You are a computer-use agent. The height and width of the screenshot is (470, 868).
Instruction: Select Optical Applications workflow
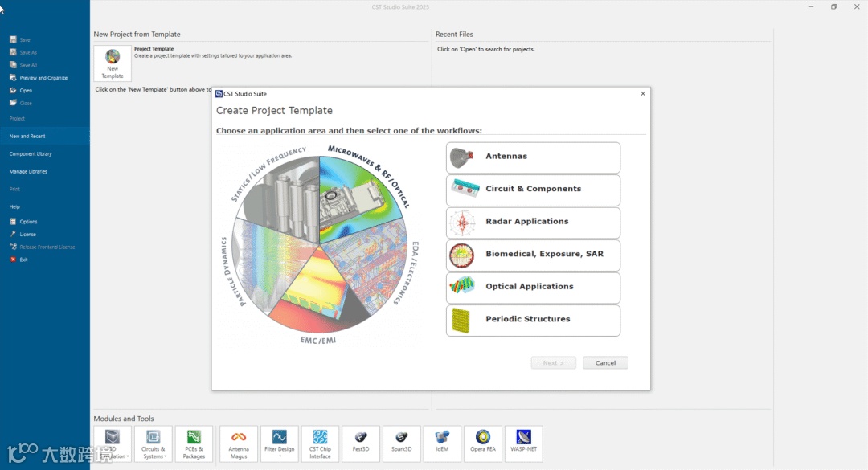[533, 288]
